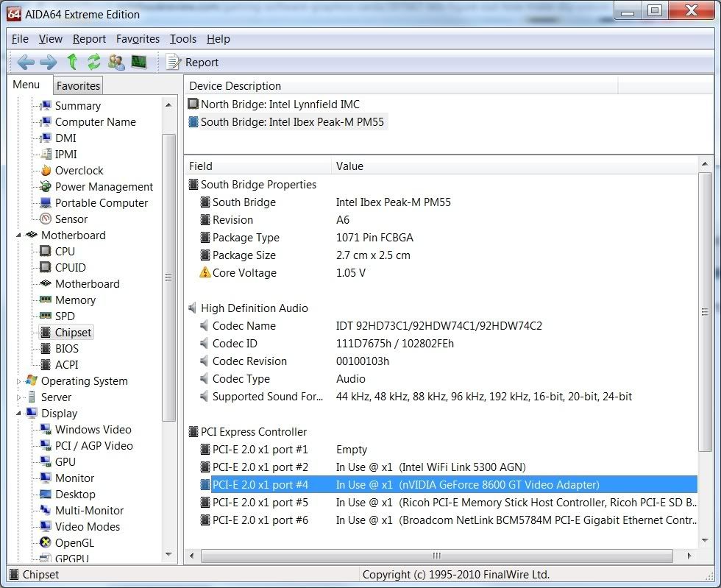
Task: Open the Tools menu
Action: (183, 39)
